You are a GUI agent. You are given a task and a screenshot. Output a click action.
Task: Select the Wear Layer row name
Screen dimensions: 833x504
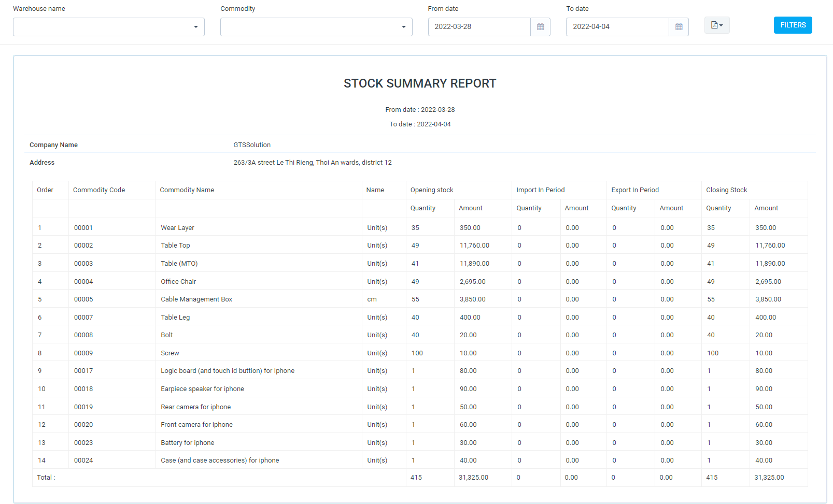point(177,228)
